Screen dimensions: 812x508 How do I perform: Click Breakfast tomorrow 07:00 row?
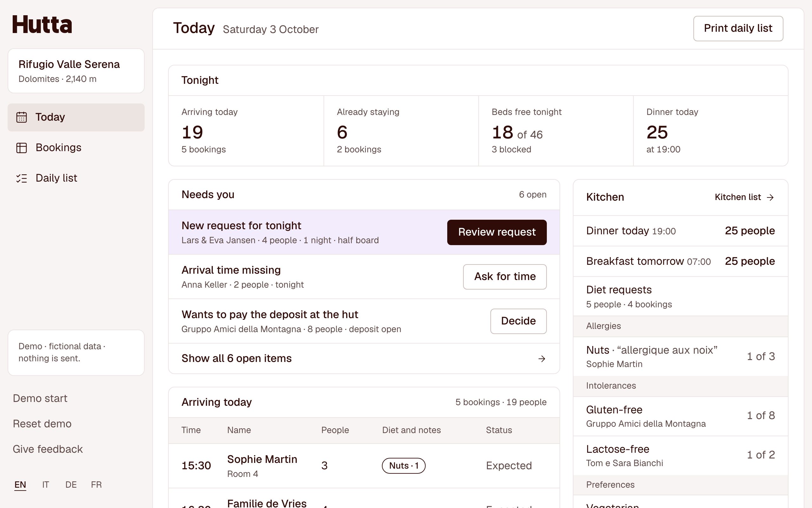coord(680,261)
